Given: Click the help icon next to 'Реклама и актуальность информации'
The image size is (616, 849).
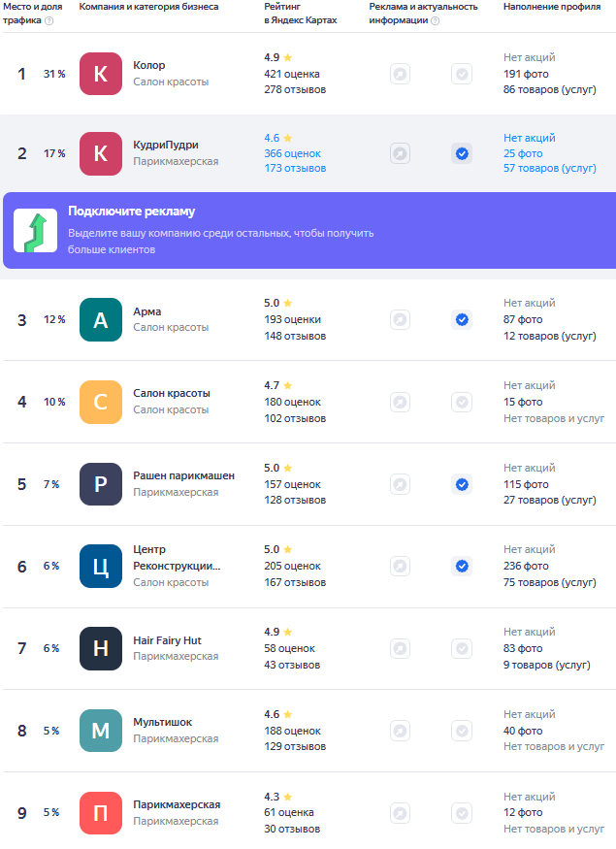Looking at the screenshot, I should [435, 20].
